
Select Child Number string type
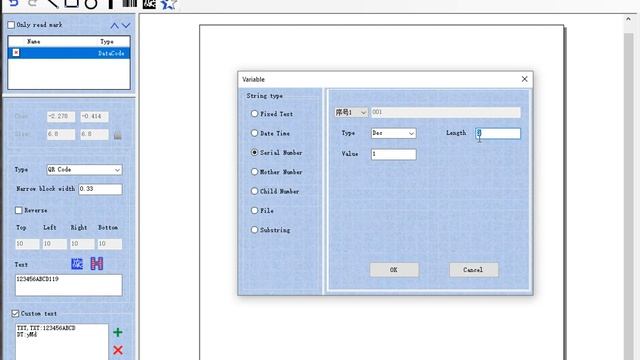[254, 191]
